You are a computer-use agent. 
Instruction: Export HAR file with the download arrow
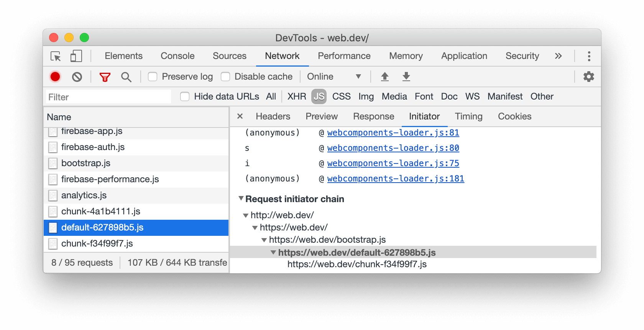pos(406,77)
